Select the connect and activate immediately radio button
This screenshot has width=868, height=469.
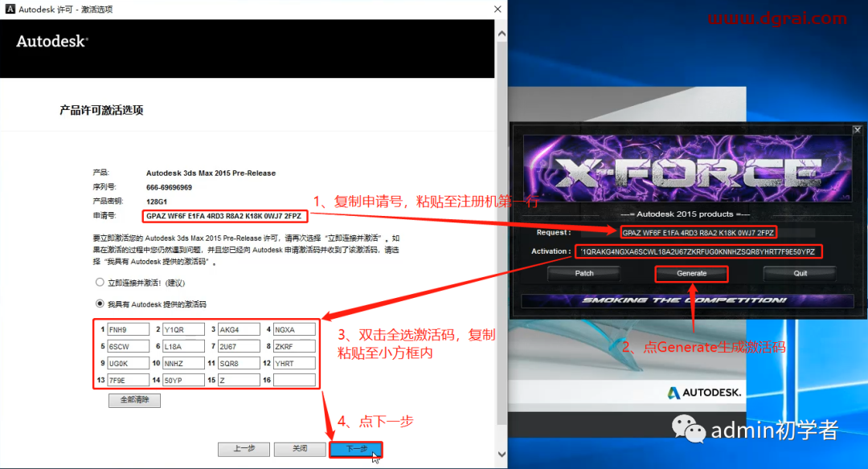click(100, 282)
